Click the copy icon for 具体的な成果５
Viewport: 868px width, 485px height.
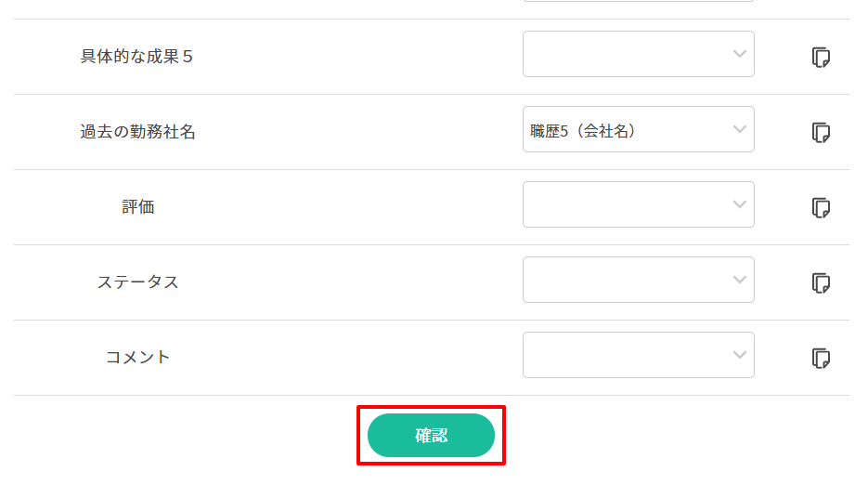click(820, 58)
